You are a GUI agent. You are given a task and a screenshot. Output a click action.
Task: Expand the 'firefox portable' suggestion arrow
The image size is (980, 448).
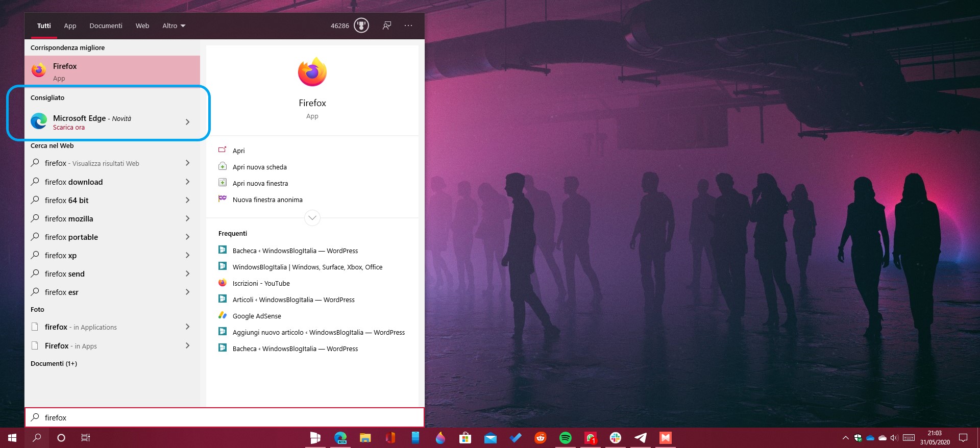pos(187,237)
